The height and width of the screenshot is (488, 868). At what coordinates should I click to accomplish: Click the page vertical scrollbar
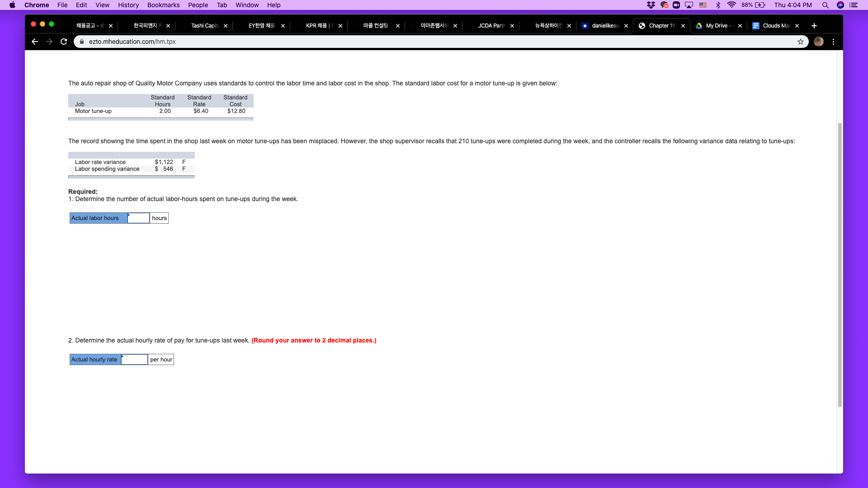pyautogui.click(x=840, y=264)
